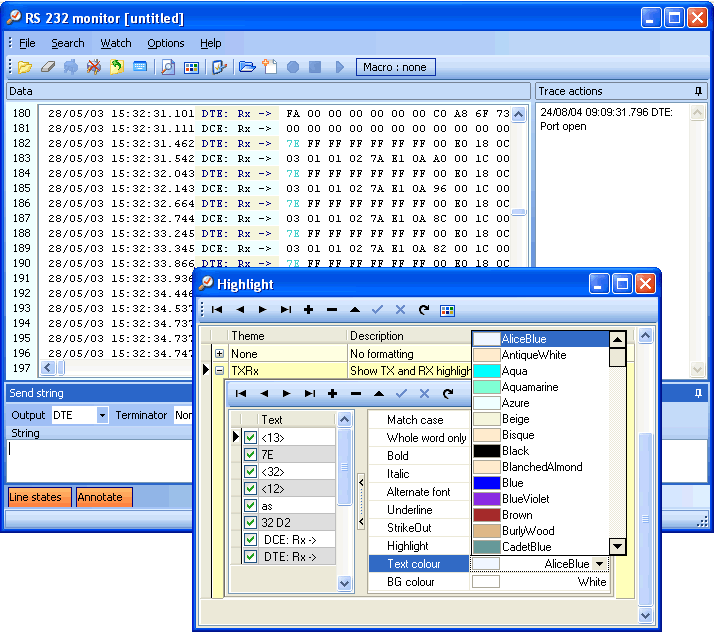Open the Output DTE dropdown

click(x=102, y=415)
